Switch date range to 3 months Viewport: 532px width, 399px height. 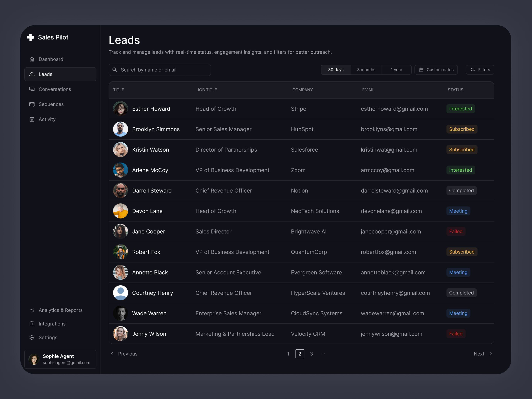(366, 70)
